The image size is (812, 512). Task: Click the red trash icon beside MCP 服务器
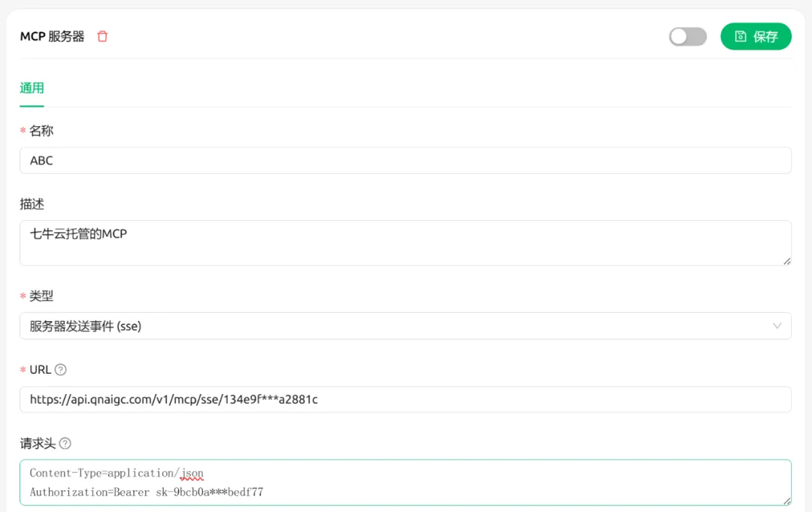pos(102,36)
